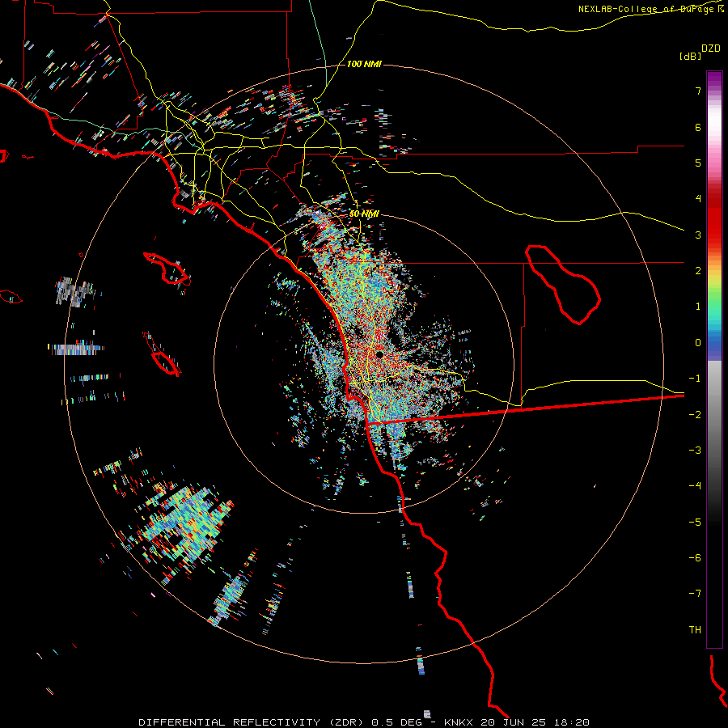The image size is (728, 728).
Task: Click the "2" value on the color scale
Action: click(698, 271)
